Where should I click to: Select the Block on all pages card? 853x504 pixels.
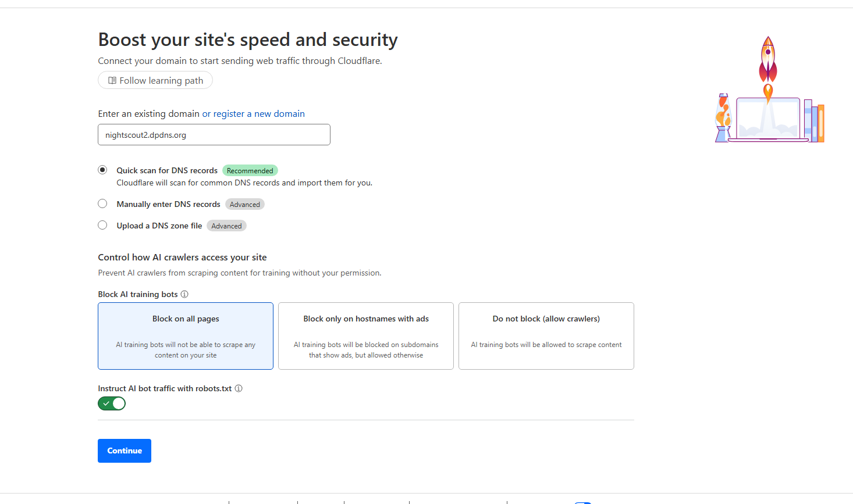tap(186, 336)
